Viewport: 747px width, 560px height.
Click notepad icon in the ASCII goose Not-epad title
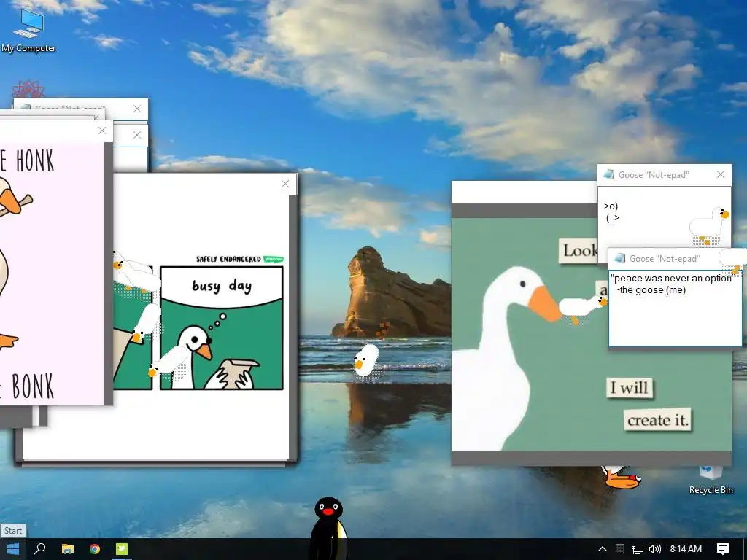coord(608,174)
